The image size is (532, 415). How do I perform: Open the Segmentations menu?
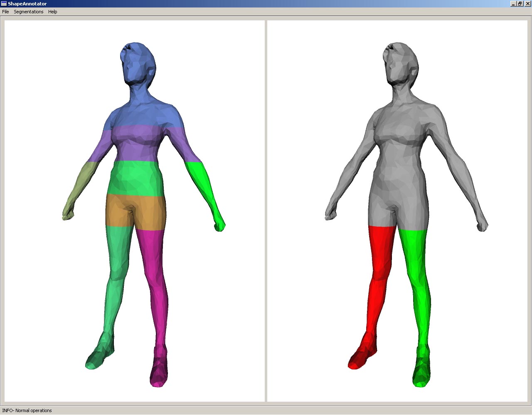point(28,12)
